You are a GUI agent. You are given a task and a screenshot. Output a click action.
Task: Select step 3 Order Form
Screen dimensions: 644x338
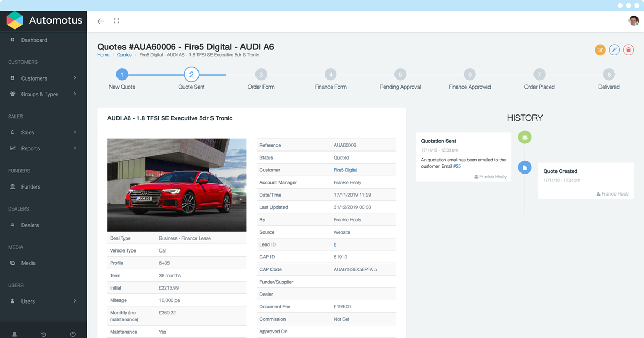tap(261, 74)
